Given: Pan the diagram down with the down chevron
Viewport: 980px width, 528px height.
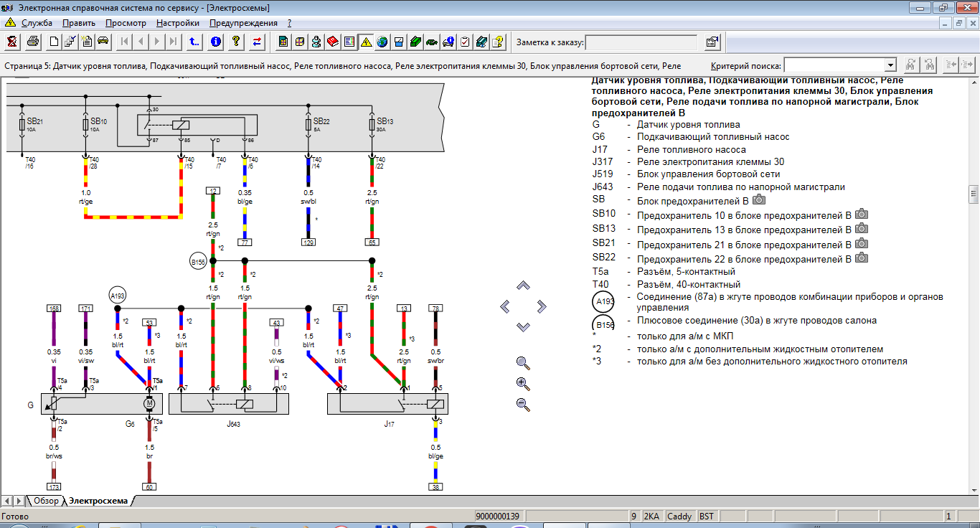Looking at the screenshot, I should [x=523, y=327].
